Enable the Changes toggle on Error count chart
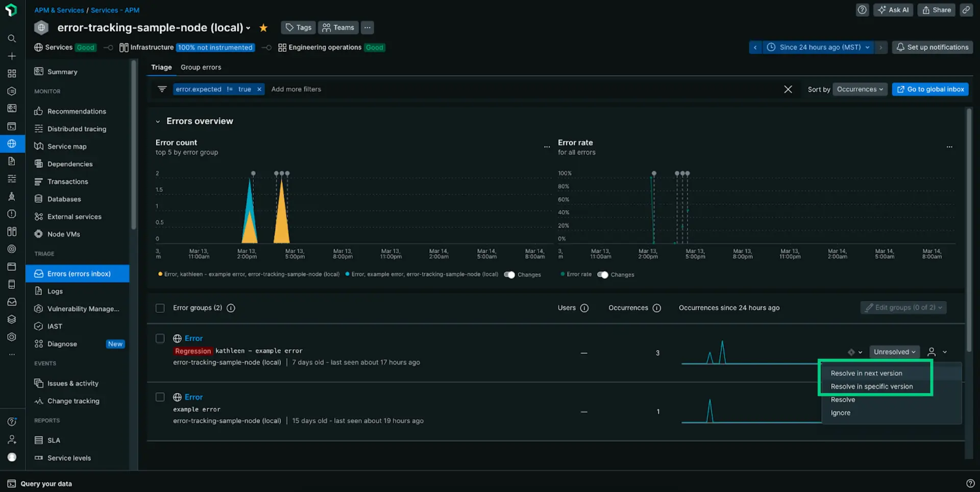 pos(509,275)
